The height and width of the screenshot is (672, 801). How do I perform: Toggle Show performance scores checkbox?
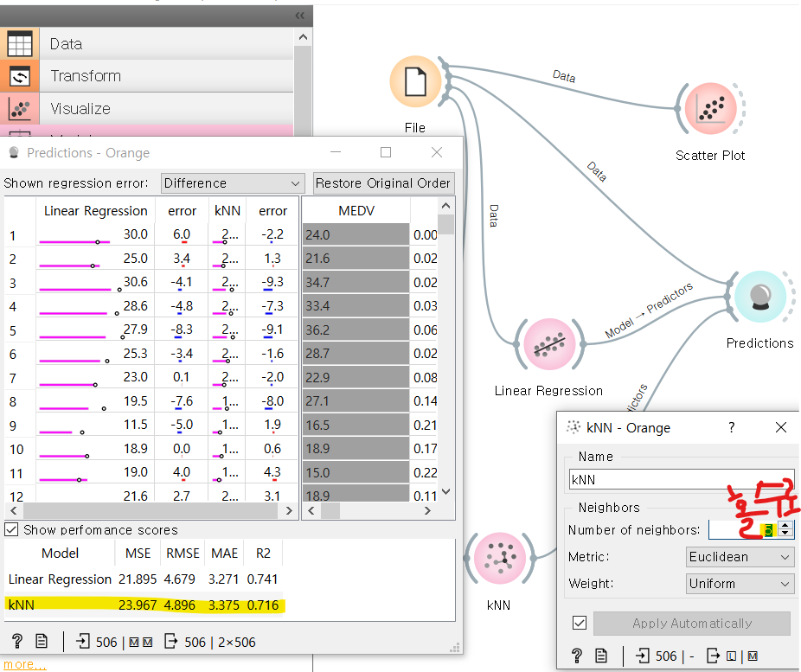click(11, 529)
